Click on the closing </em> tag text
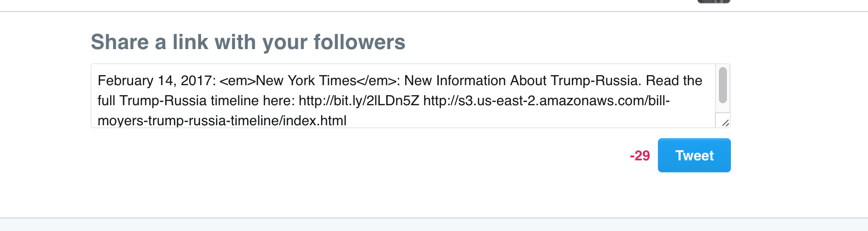Image resolution: width=868 pixels, height=231 pixels. coord(376,81)
